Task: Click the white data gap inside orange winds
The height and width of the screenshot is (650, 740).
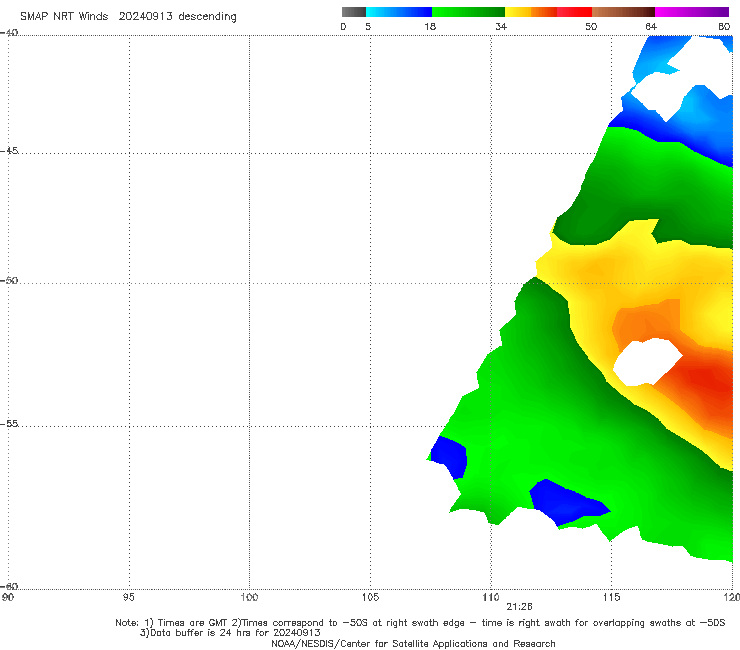Action: pos(648,362)
